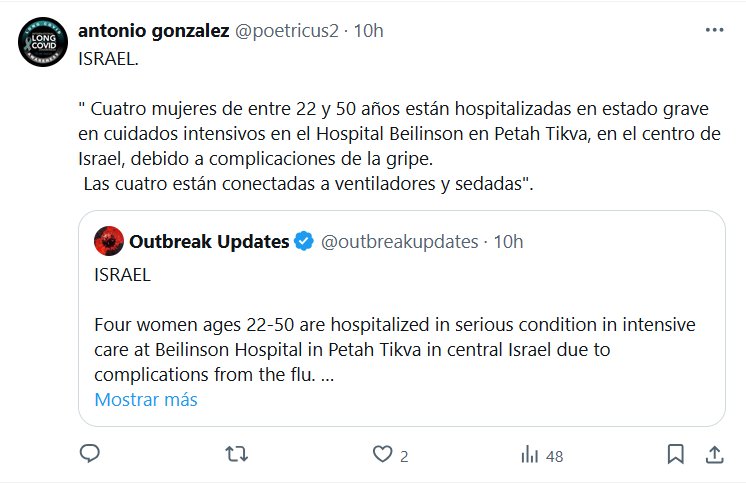Screen dimensions: 746x486
Task: Click the @poetricus2 handle
Action: pyautogui.click(x=284, y=31)
